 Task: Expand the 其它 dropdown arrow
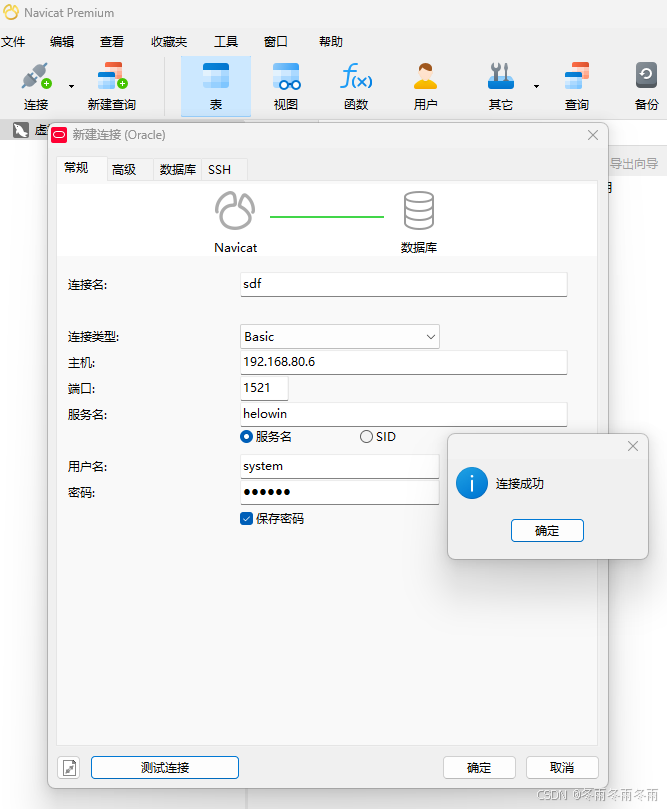pos(536,86)
